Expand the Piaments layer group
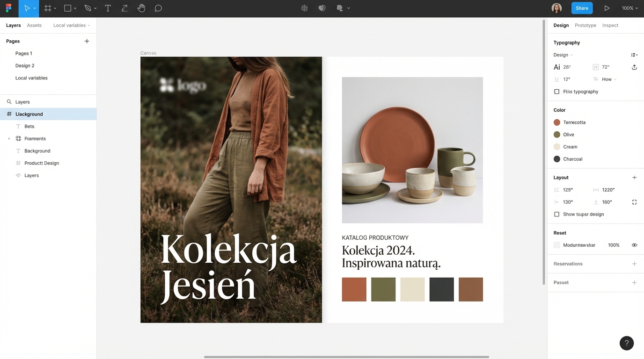 coord(8,138)
